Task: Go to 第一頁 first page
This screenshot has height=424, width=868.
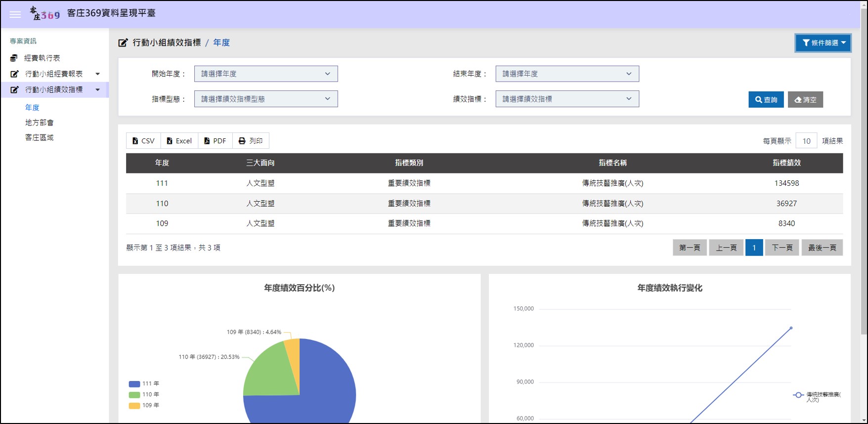Action: click(690, 248)
